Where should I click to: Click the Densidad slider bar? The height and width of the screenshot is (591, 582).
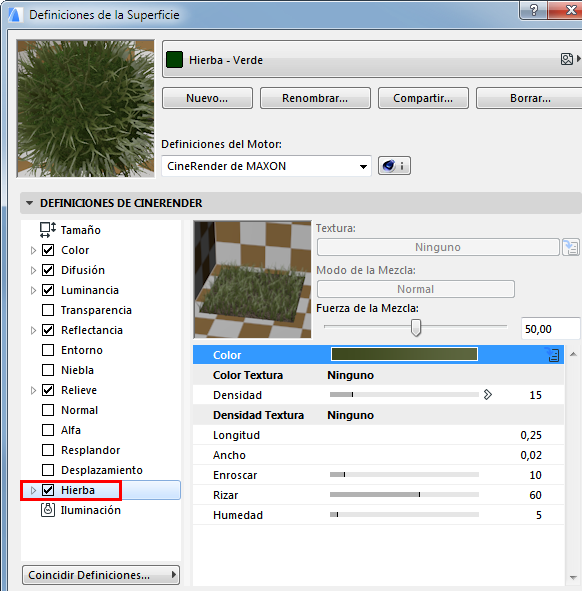point(404,395)
